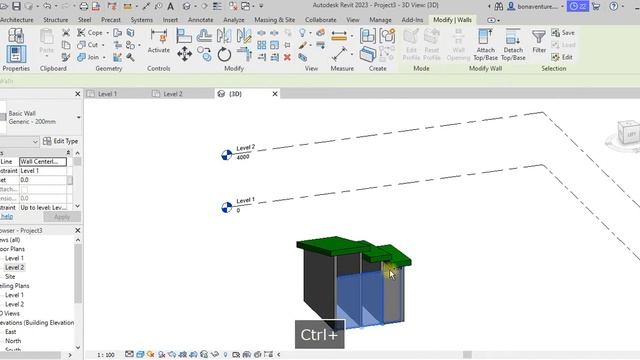Select the Align tool
640x360 pixels.
[184, 36]
